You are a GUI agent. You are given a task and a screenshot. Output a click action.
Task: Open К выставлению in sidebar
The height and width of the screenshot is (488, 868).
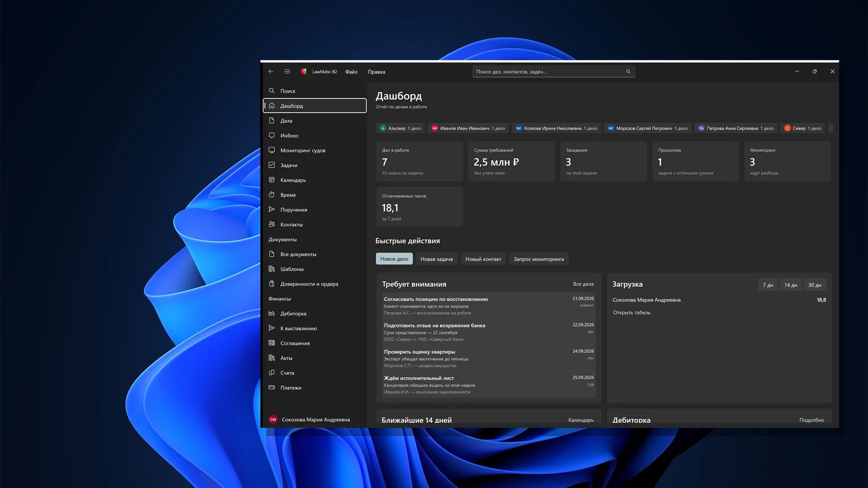(x=315, y=328)
